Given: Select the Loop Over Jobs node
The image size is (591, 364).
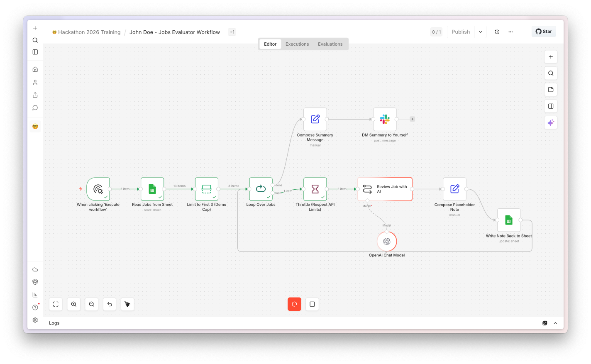Looking at the screenshot, I should [x=261, y=189].
